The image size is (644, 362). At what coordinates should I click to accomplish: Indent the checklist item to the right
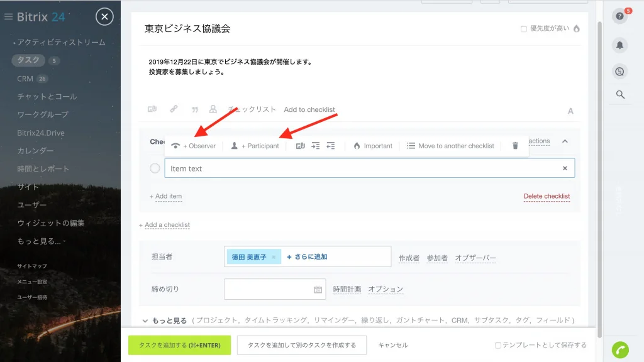[316, 146]
